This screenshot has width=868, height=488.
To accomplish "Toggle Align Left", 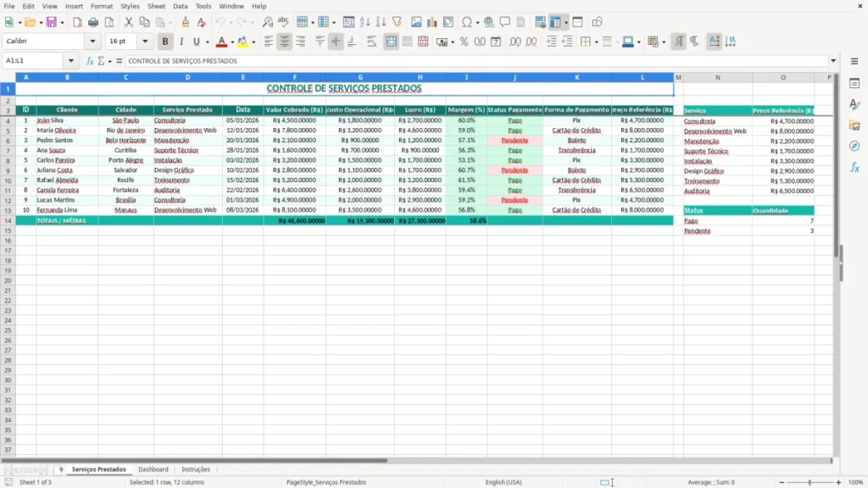I will coord(269,42).
